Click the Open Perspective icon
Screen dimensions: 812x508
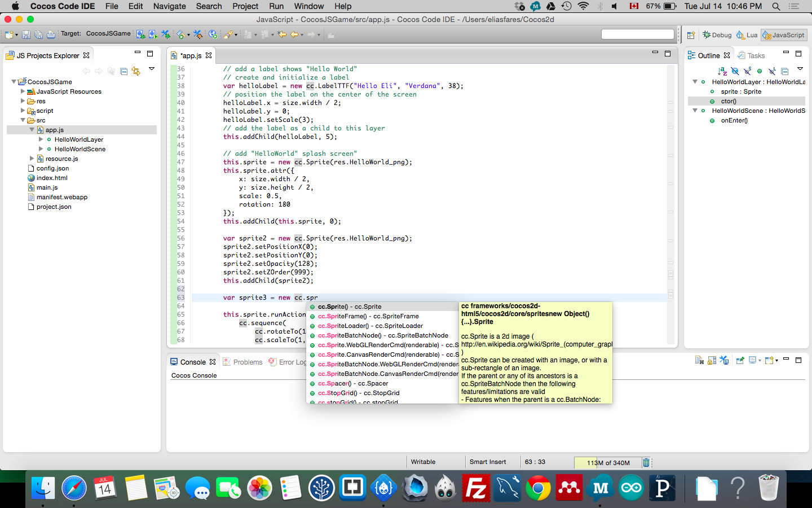pos(691,35)
